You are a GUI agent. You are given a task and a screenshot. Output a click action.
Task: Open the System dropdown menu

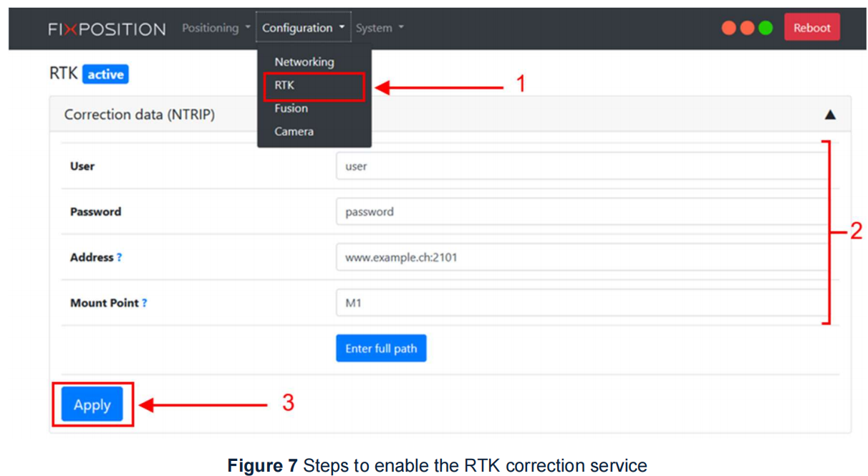[374, 27]
